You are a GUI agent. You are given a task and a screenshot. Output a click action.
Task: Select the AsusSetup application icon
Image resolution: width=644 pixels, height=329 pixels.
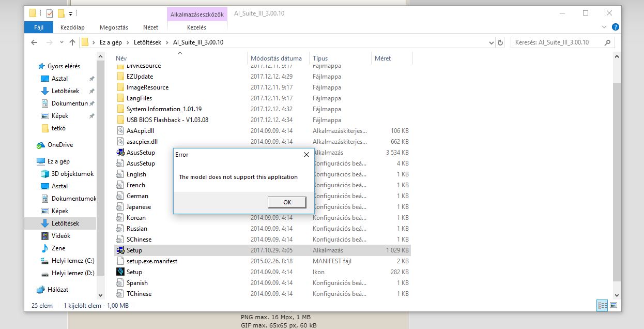[x=120, y=153]
